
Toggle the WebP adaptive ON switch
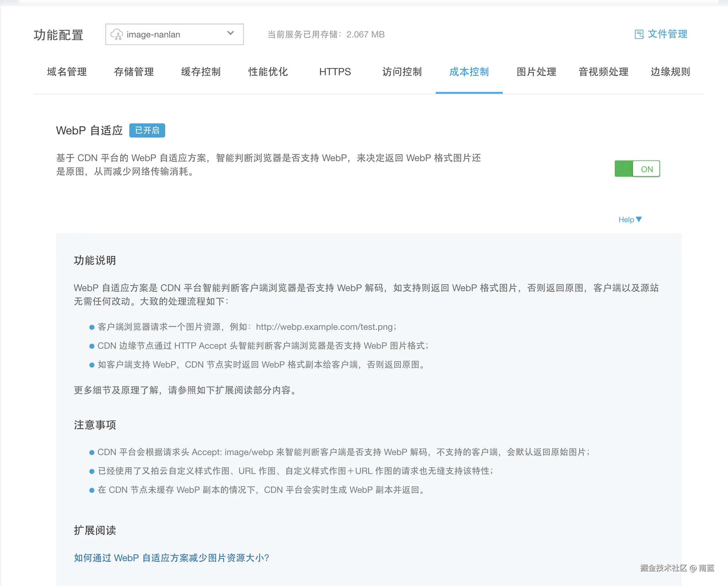tap(637, 169)
